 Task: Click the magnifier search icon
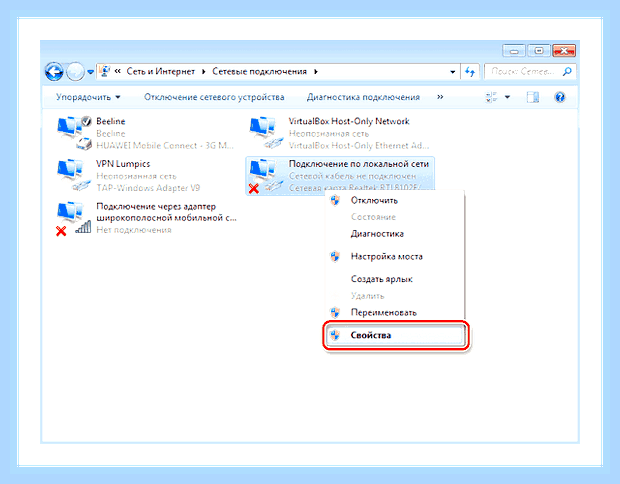coord(567,71)
